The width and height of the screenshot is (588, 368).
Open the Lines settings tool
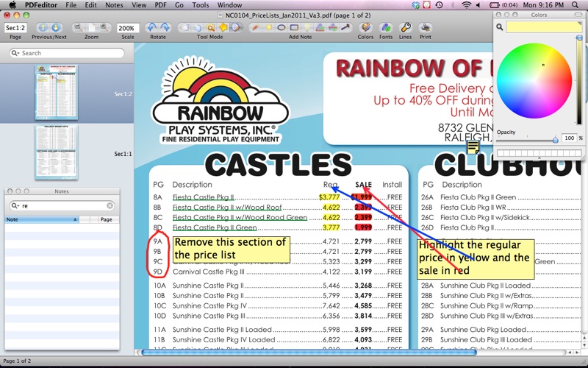(x=406, y=27)
